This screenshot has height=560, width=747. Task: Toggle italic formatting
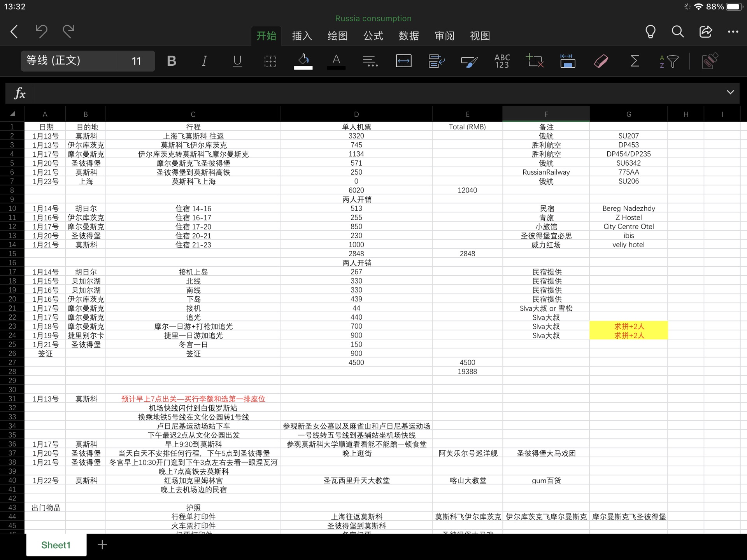coord(204,61)
